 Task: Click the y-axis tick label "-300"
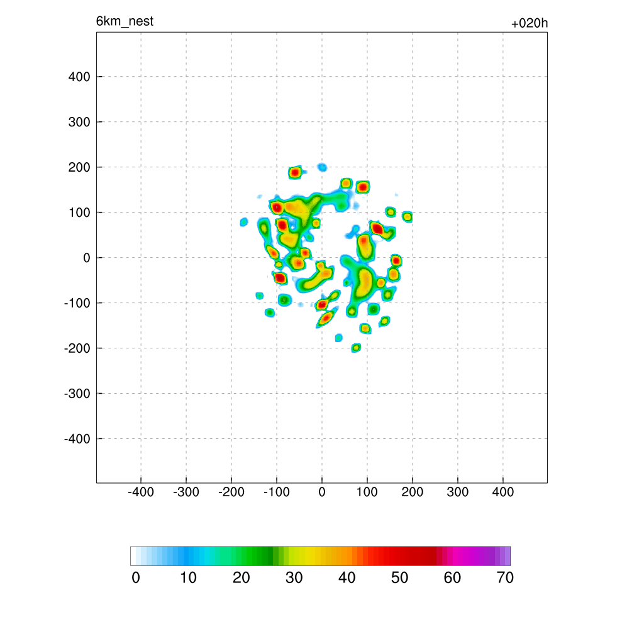pyautogui.click(x=77, y=394)
